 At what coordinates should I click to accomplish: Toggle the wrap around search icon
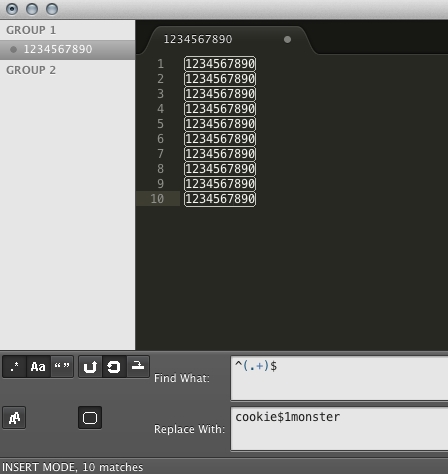[114, 366]
